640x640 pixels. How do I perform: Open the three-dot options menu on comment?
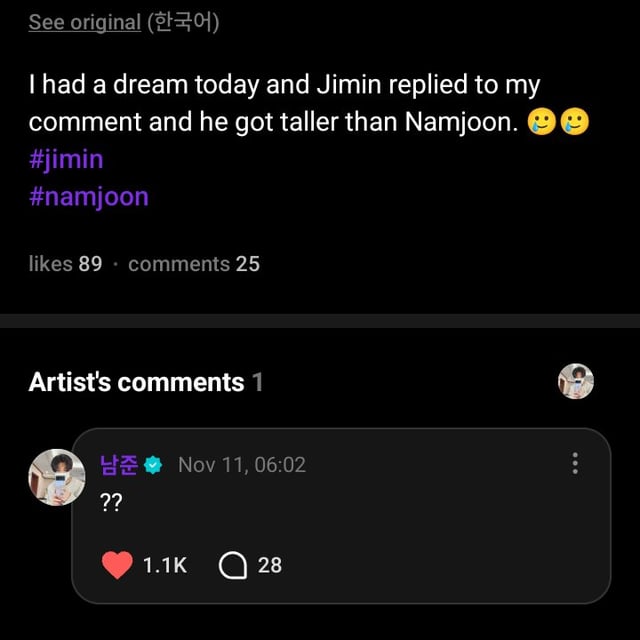575,464
